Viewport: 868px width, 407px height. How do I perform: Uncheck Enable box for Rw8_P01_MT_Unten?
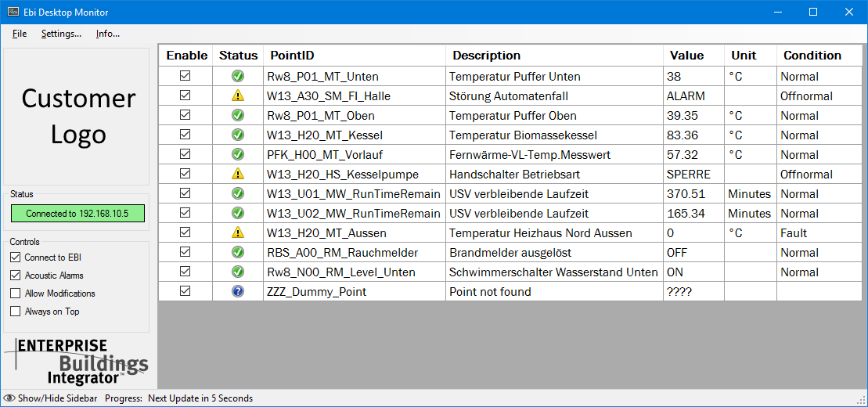[185, 76]
